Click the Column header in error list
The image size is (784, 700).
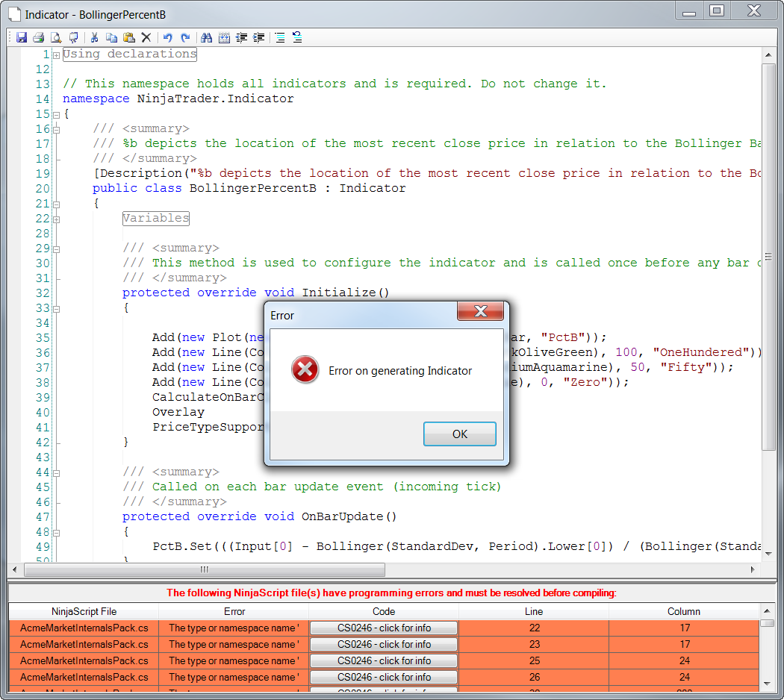point(683,611)
